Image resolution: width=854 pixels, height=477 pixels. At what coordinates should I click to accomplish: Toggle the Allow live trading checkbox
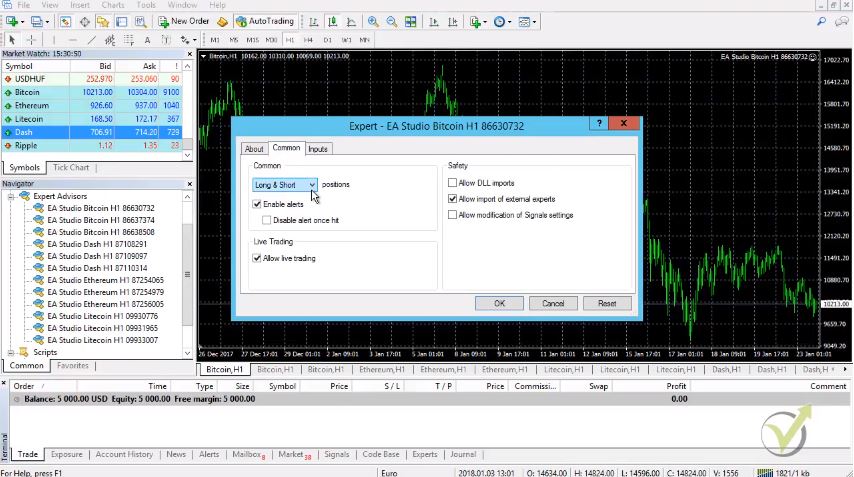[258, 258]
